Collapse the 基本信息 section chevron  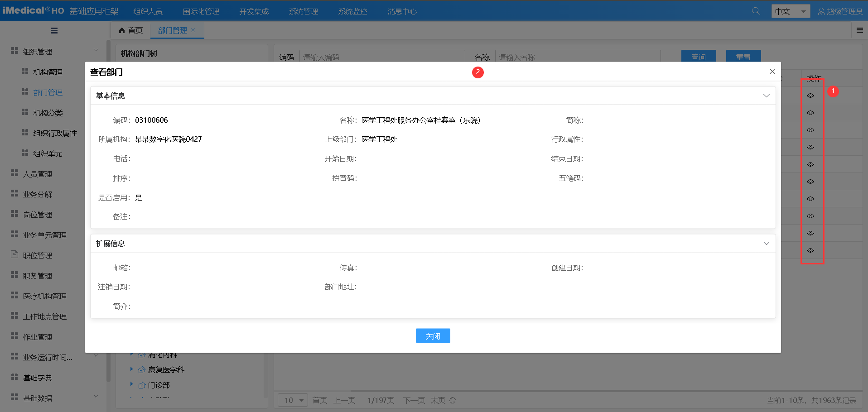pos(766,96)
